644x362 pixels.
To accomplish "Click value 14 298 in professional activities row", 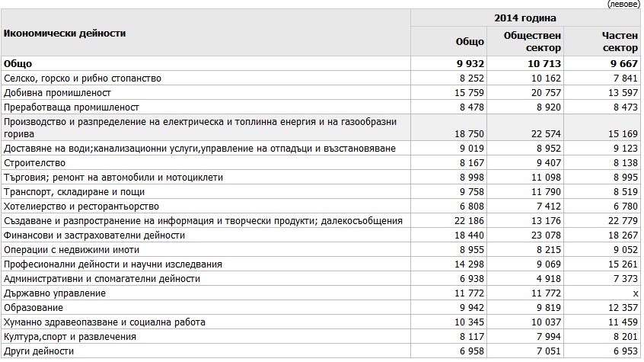I will pos(469,264).
